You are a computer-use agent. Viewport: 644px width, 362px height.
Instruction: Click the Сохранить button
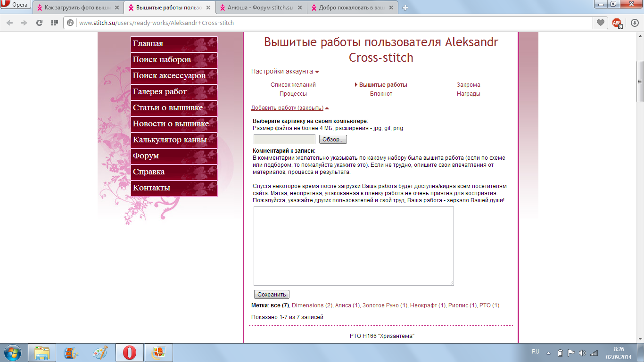(272, 295)
